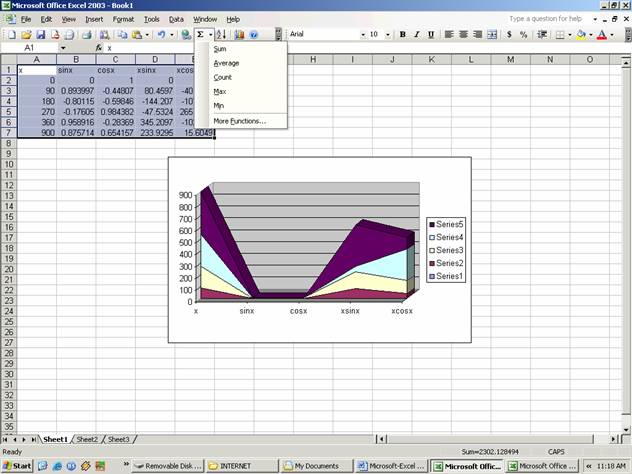Screen dimensions: 632x474
Task: Print the sheet using printer icon
Action: tap(86, 35)
